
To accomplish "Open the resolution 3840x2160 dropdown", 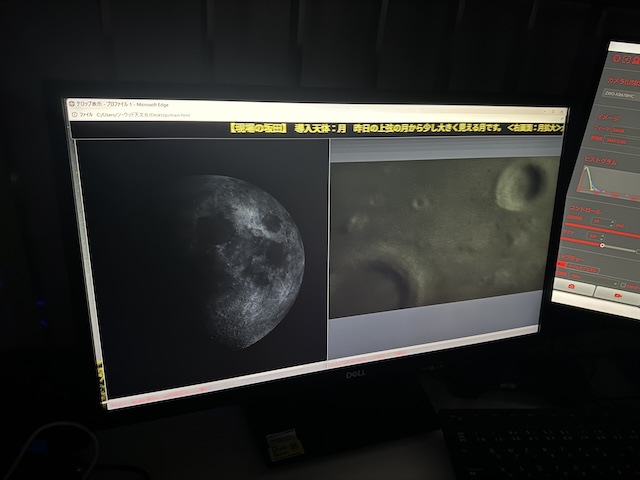I will (x=621, y=141).
